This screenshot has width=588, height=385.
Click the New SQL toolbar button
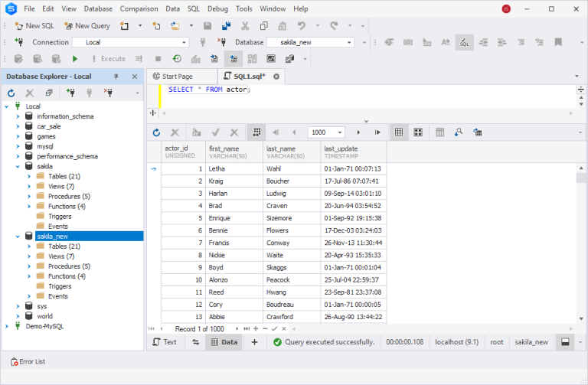pyautogui.click(x=34, y=26)
